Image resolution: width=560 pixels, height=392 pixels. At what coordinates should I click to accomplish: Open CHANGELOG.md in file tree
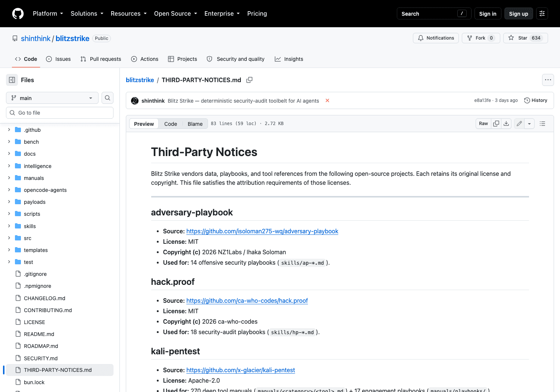(44, 298)
